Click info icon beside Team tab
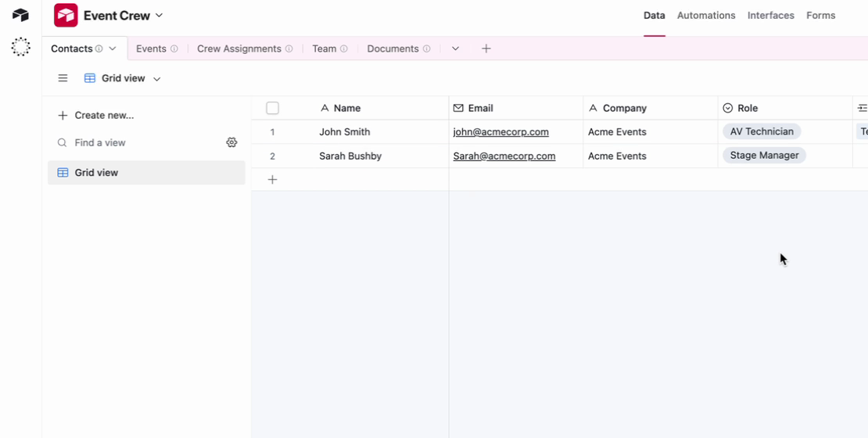This screenshot has width=868, height=438. click(x=344, y=48)
